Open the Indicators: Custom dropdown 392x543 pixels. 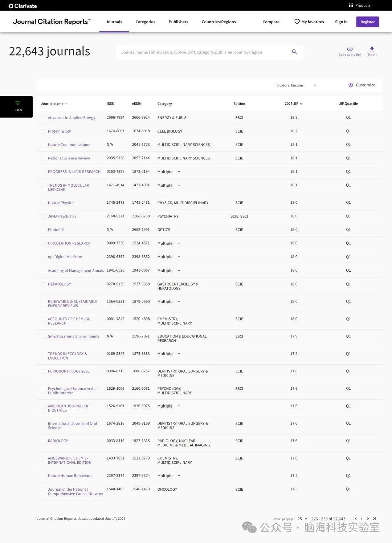(295, 85)
